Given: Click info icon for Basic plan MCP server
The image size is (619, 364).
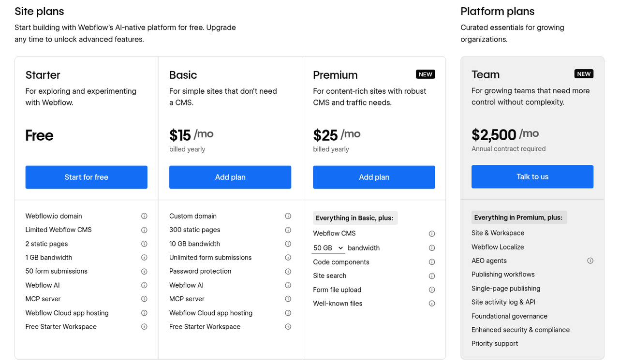Looking at the screenshot, I should point(288,299).
